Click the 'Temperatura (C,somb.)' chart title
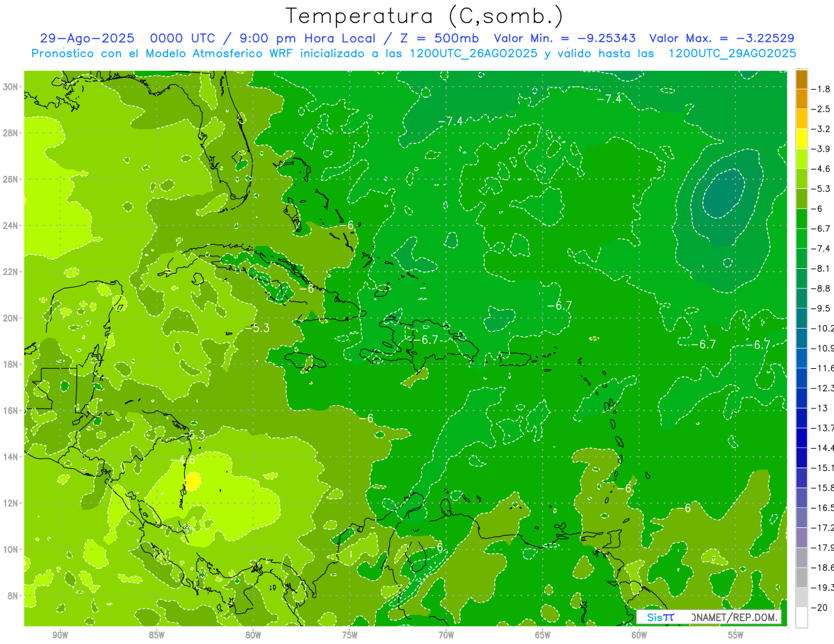 point(425,16)
